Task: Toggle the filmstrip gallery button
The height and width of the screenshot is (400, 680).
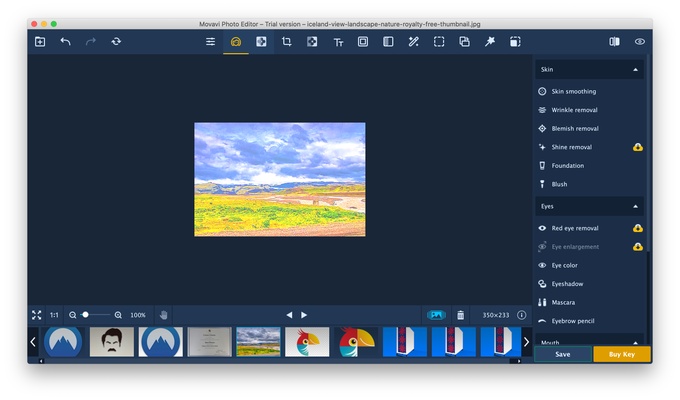Action: (x=436, y=315)
